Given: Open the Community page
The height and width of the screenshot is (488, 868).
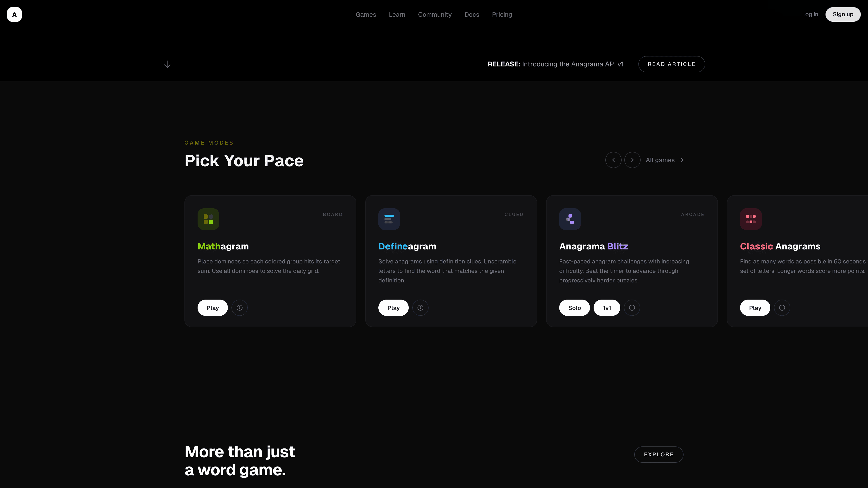Looking at the screenshot, I should point(435,14).
